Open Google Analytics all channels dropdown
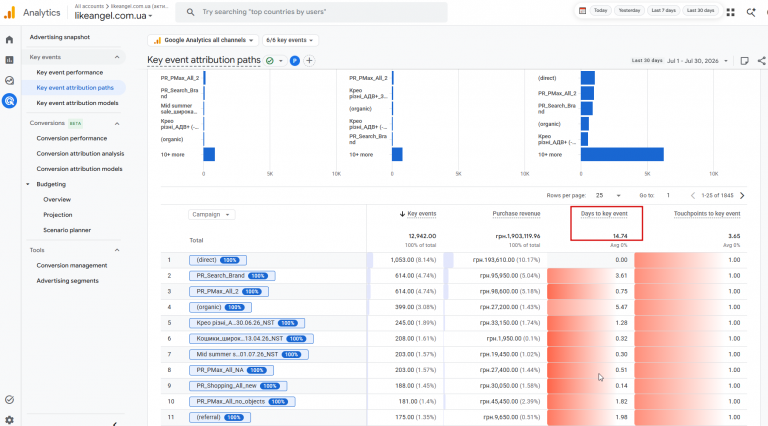768x426 pixels. pos(203,40)
